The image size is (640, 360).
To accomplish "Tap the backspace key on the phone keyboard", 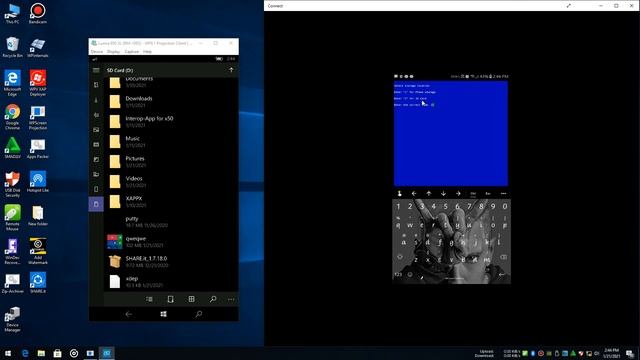I will pyautogui.click(x=504, y=257).
